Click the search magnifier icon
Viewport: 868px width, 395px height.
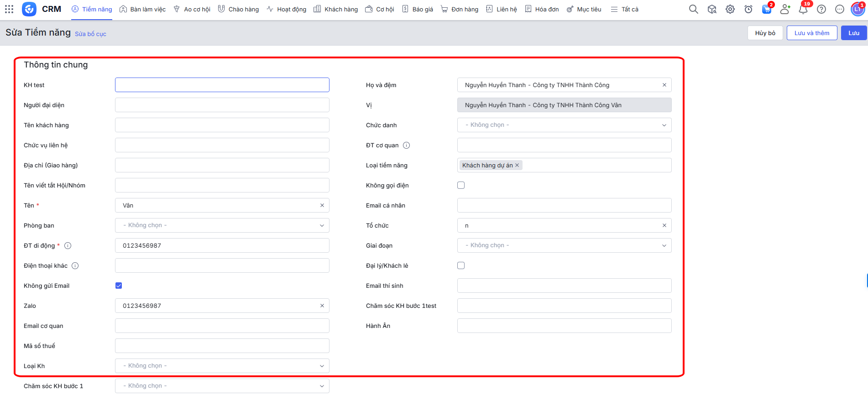pyautogui.click(x=693, y=9)
